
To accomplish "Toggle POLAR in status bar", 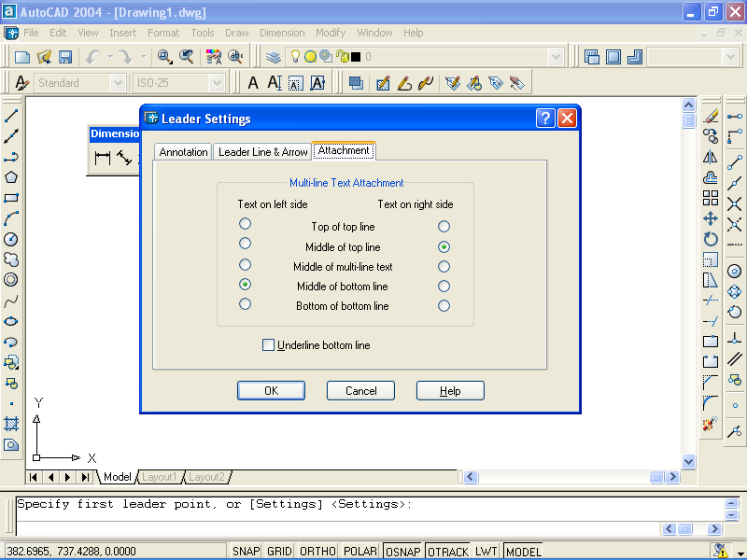I will coord(360,551).
